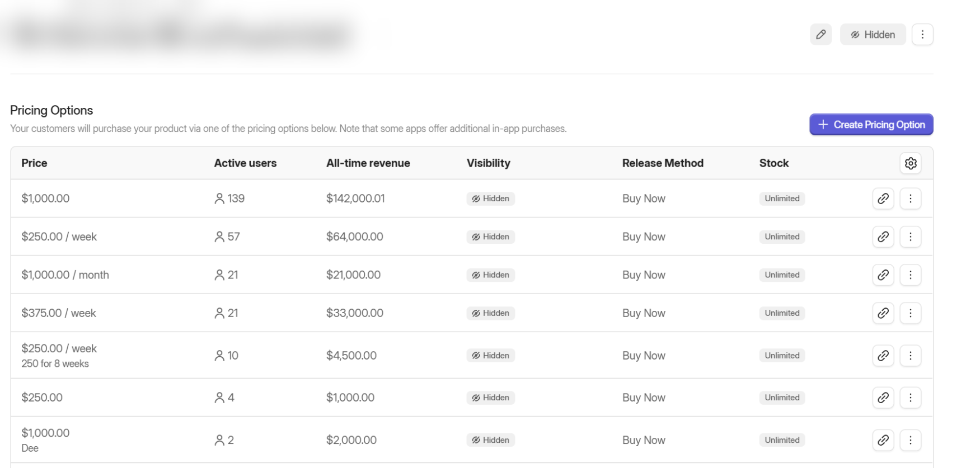
Task: Copy link for the Dee pricing row
Action: pyautogui.click(x=883, y=440)
